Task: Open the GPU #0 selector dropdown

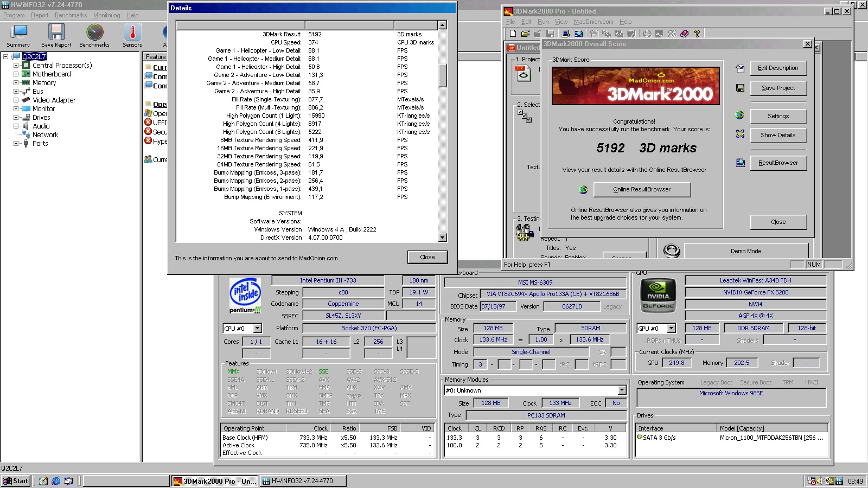Action: point(670,328)
